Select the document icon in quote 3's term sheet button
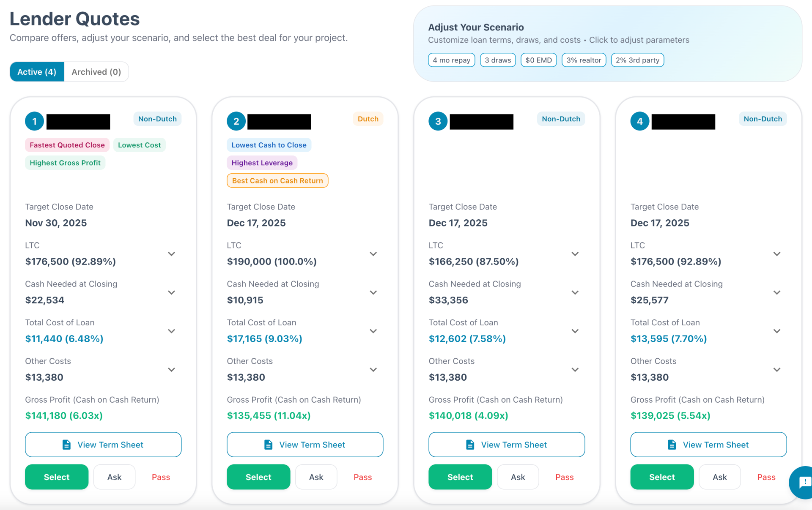Image resolution: width=812 pixels, height=510 pixels. [x=469, y=445]
